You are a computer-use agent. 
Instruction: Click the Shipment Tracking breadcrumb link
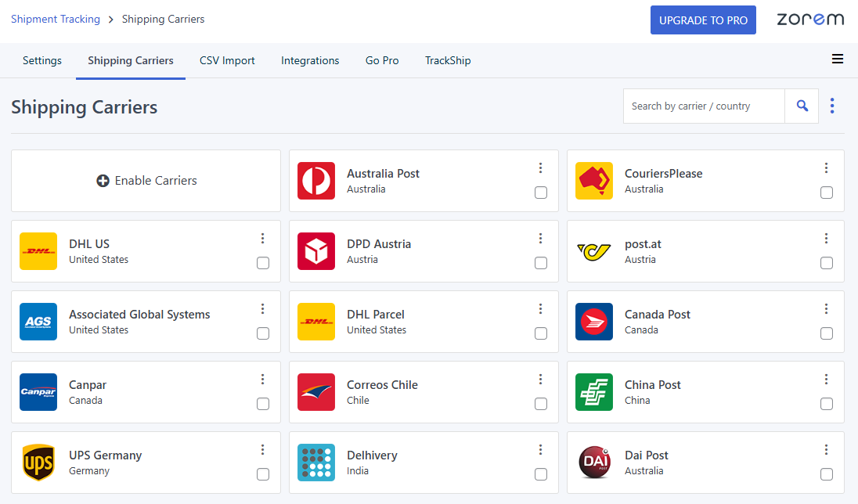56,19
